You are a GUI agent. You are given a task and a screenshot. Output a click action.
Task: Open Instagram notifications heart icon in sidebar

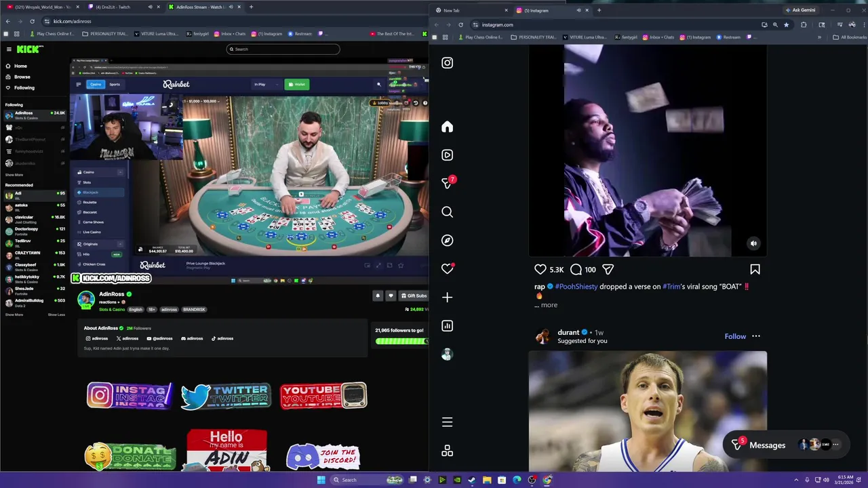(x=447, y=269)
